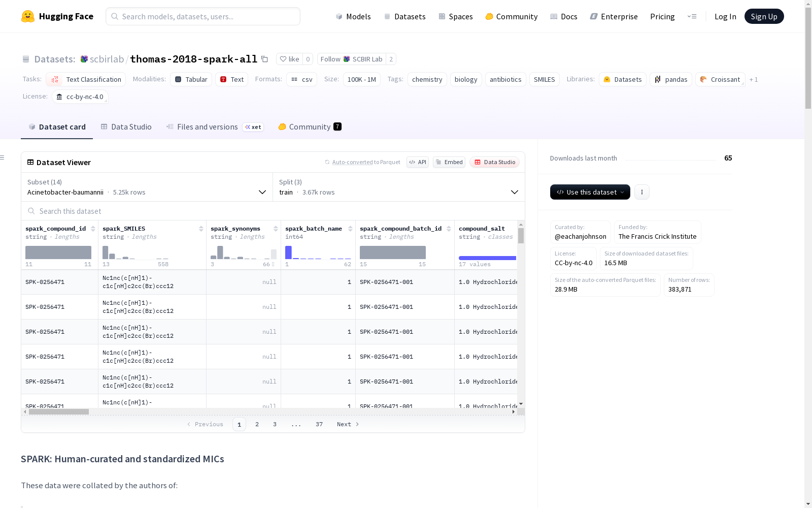This screenshot has height=508, width=812.
Task: Like the dataset with the heart button
Action: (289, 59)
